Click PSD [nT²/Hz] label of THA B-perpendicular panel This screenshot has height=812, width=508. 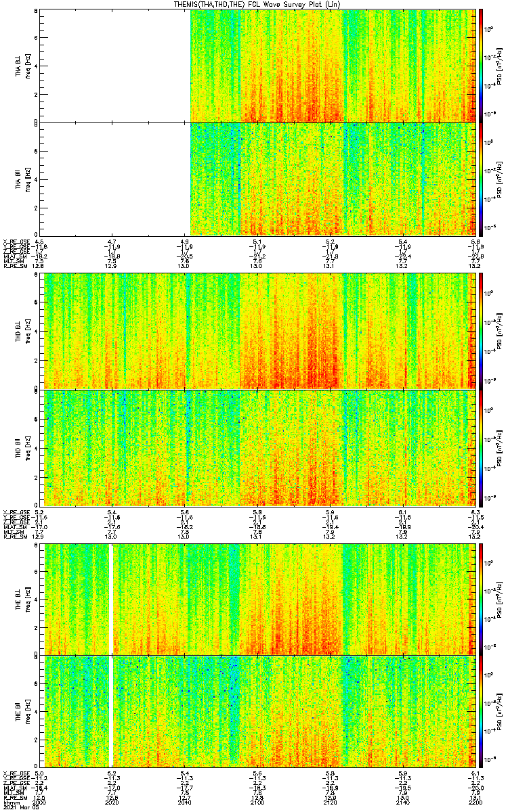[x=500, y=66]
